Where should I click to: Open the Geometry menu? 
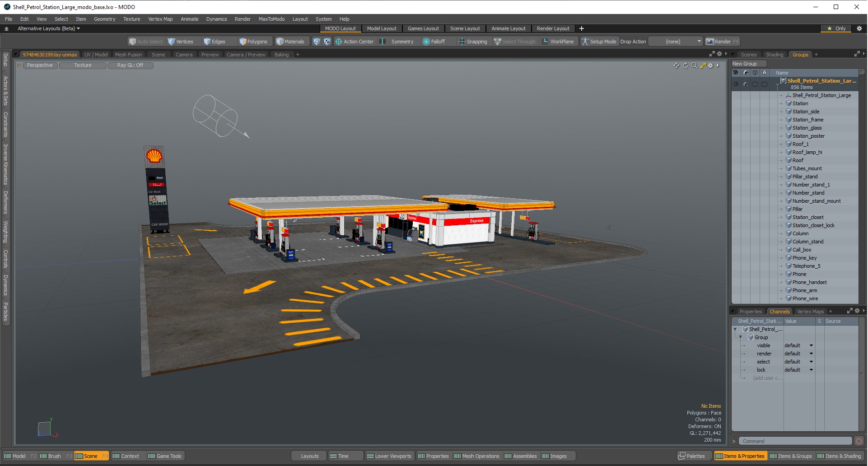[104, 19]
